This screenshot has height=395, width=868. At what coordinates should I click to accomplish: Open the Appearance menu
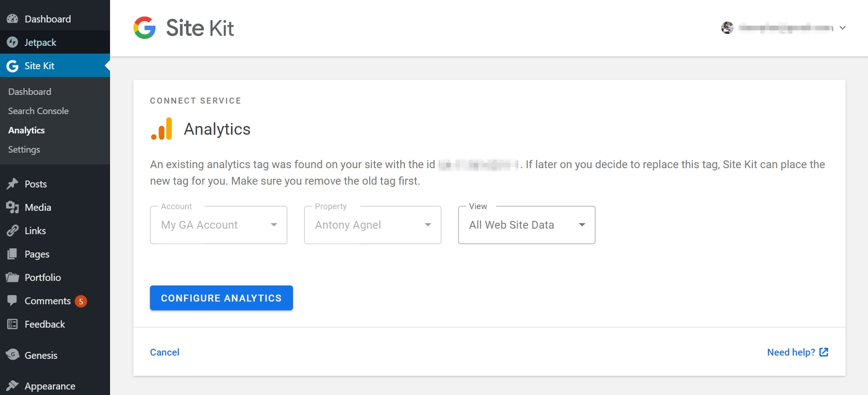point(55,386)
